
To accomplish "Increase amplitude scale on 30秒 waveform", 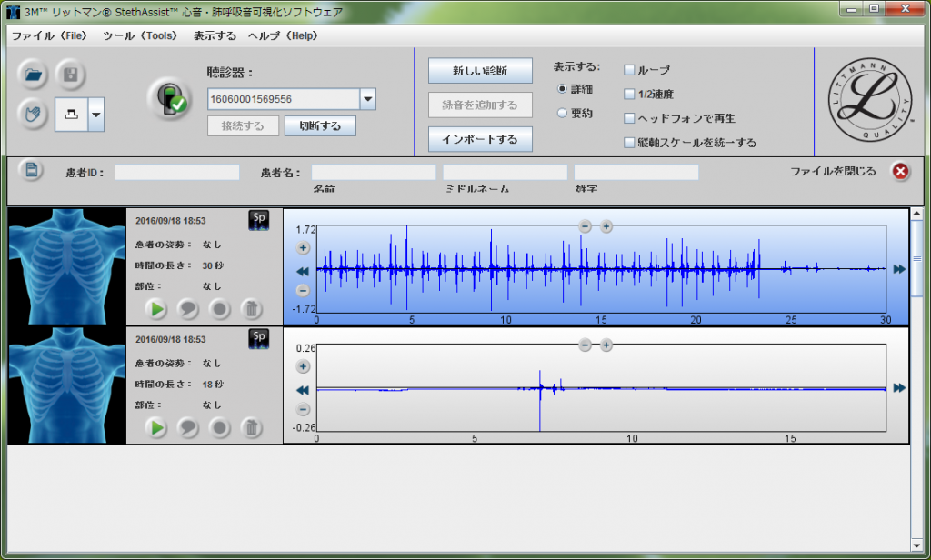I will (x=303, y=247).
